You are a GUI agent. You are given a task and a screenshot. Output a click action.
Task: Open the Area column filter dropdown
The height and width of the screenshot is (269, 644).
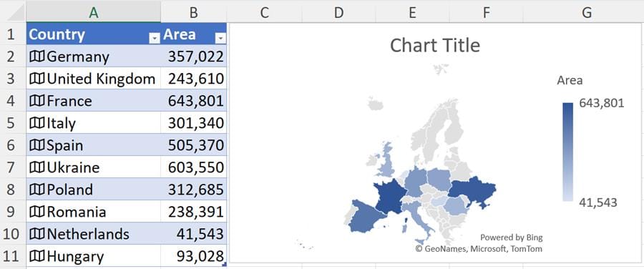point(220,38)
